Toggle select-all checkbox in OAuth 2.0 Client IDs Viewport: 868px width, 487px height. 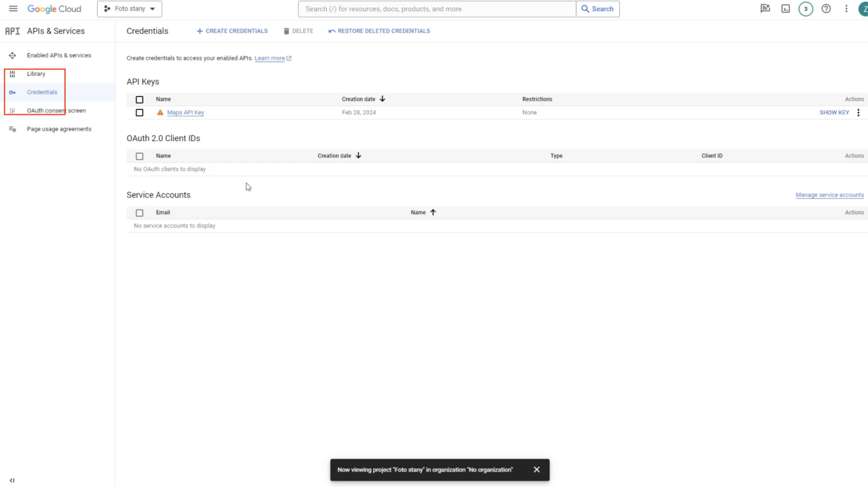click(x=139, y=156)
